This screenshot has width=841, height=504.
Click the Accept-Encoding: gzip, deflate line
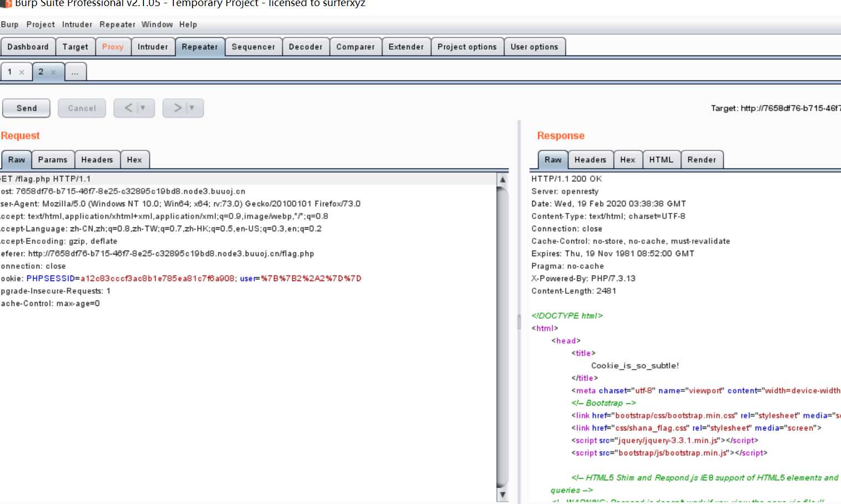pos(59,241)
